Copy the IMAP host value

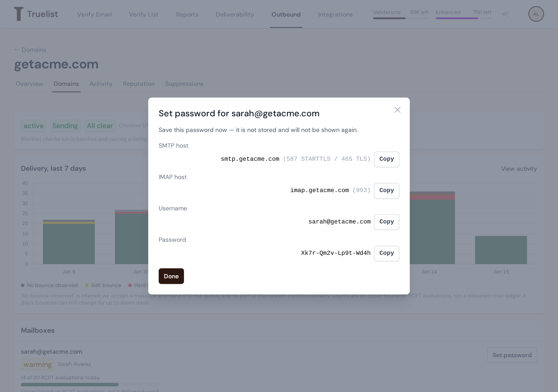(x=386, y=191)
